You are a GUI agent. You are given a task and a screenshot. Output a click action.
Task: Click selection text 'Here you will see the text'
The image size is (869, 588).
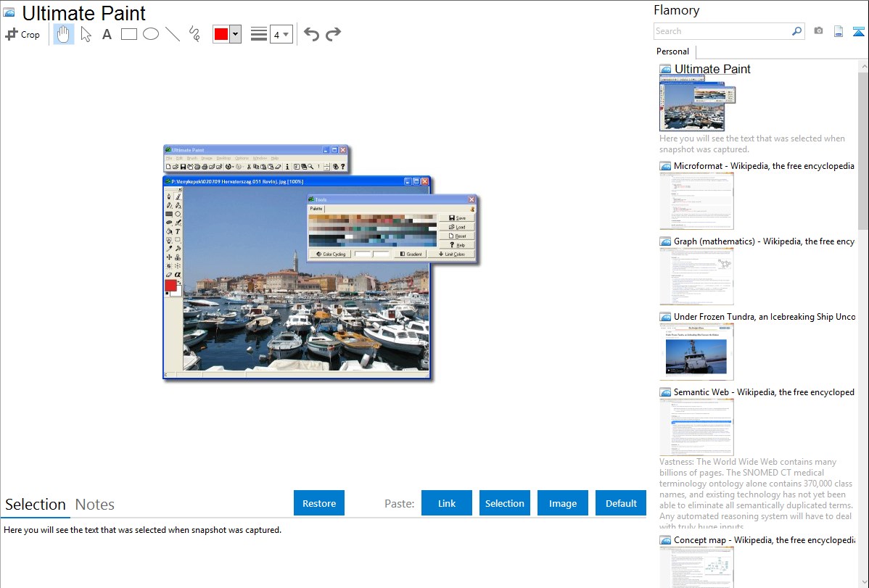click(x=142, y=531)
